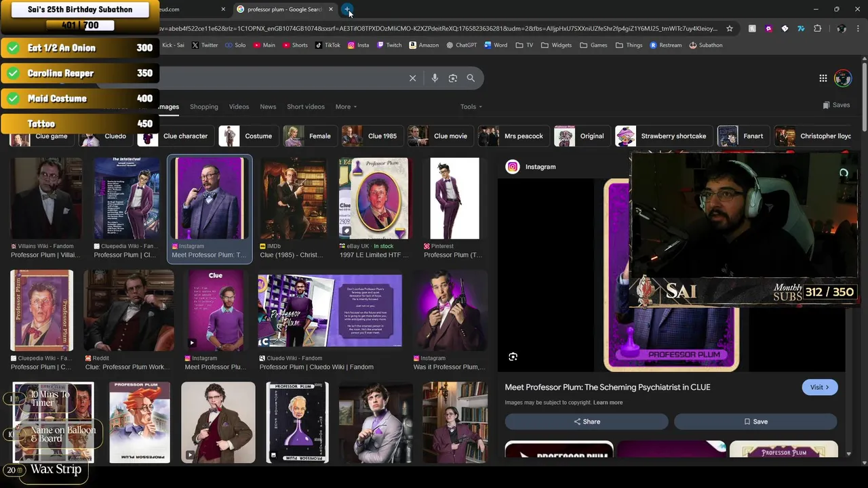Open the Things bookmarks folder
The image size is (868, 488).
click(x=629, y=45)
